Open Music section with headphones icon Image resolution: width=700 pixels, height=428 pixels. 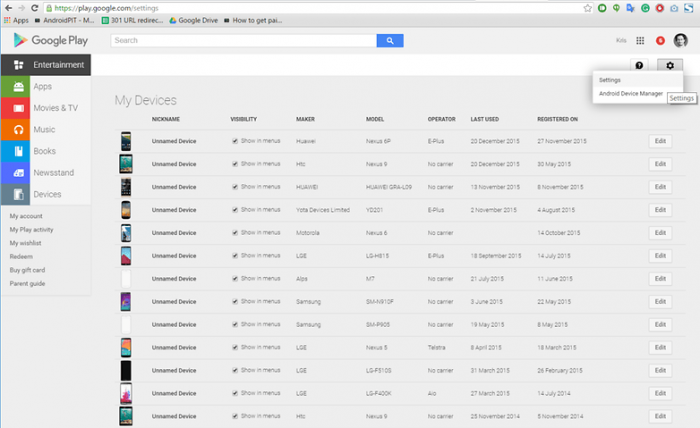tap(46, 129)
